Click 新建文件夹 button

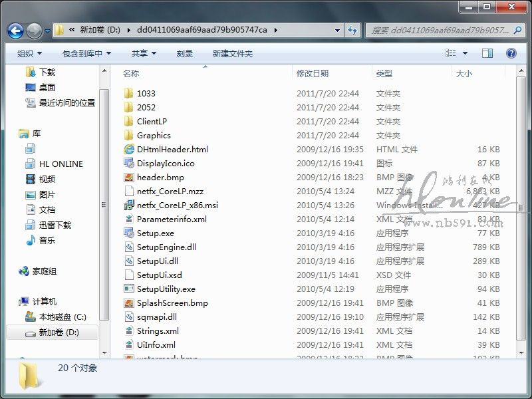tap(232, 53)
